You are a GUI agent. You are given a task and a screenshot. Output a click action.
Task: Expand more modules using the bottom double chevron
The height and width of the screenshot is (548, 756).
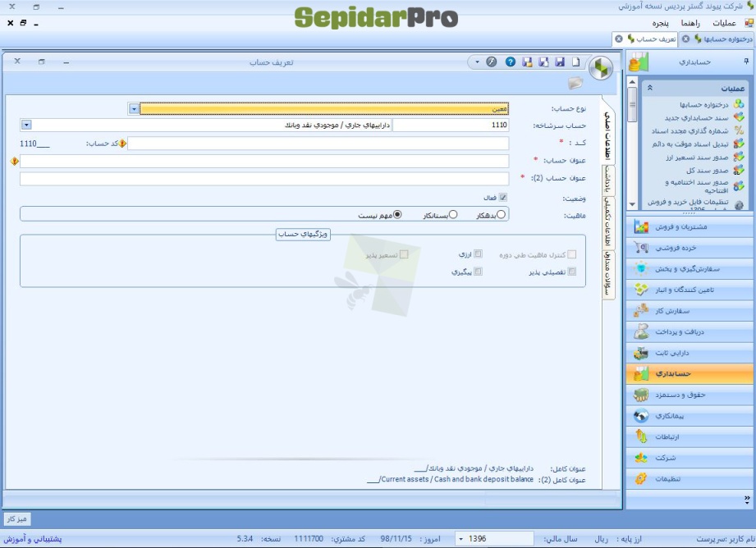point(747,498)
